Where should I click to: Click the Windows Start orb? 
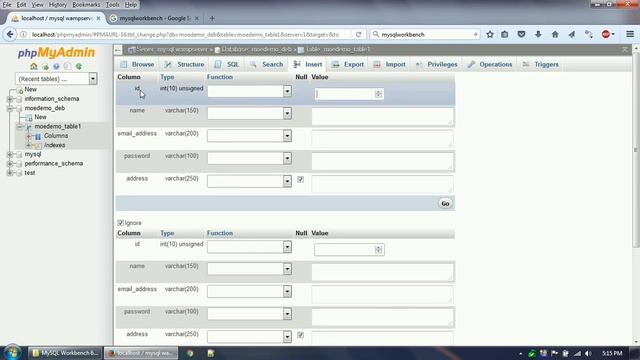pyautogui.click(x=12, y=353)
